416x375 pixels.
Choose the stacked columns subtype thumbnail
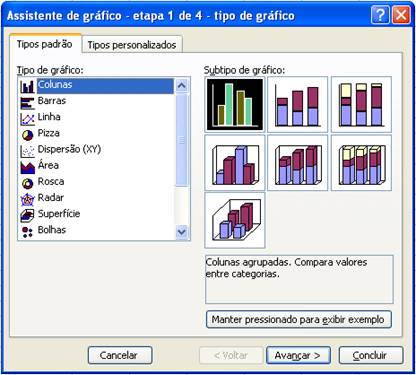[298, 104]
